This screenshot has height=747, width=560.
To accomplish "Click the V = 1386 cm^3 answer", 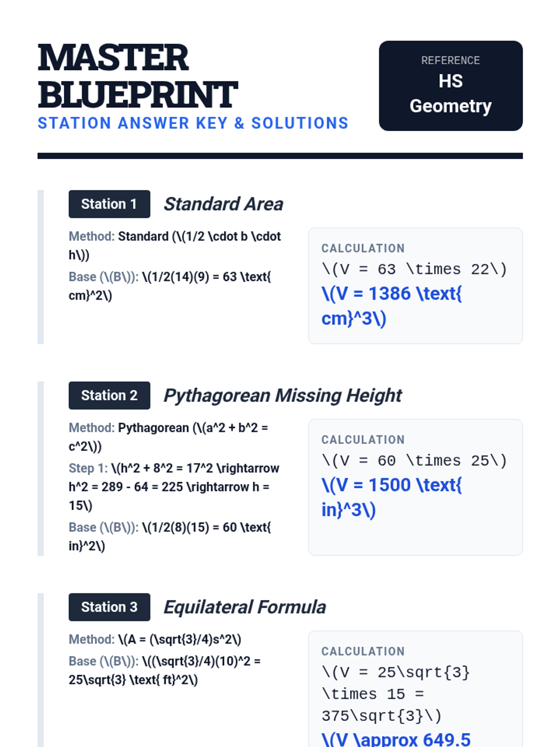I will click(392, 306).
